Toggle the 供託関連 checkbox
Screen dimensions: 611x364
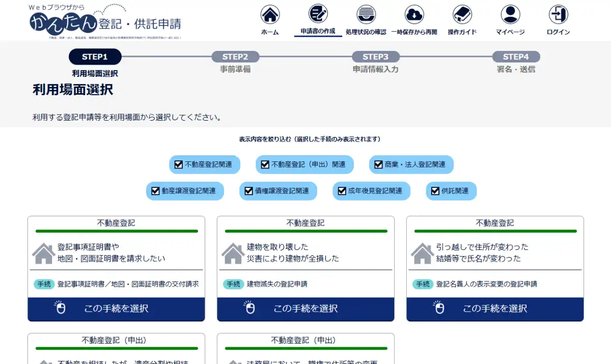(435, 191)
